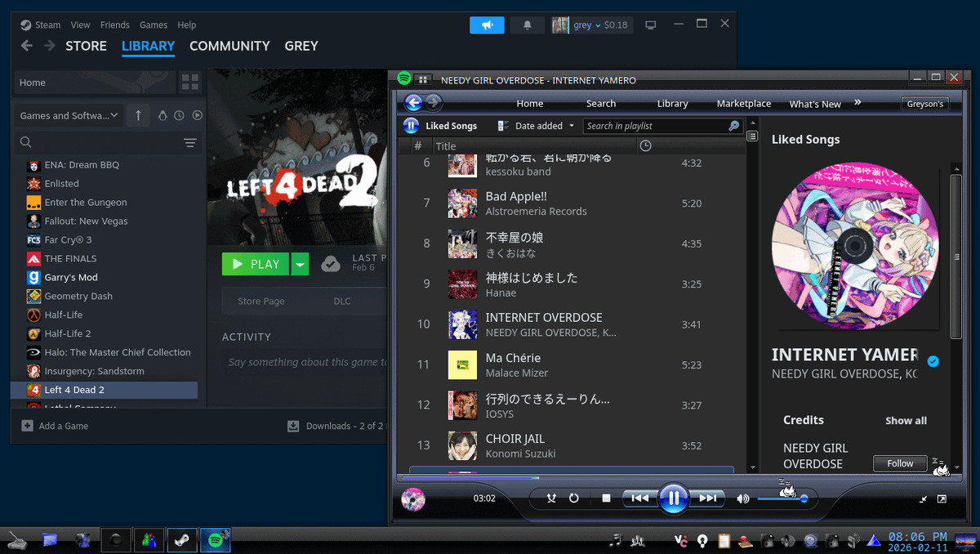Go to the Steam COMMUNITY tab

229,46
